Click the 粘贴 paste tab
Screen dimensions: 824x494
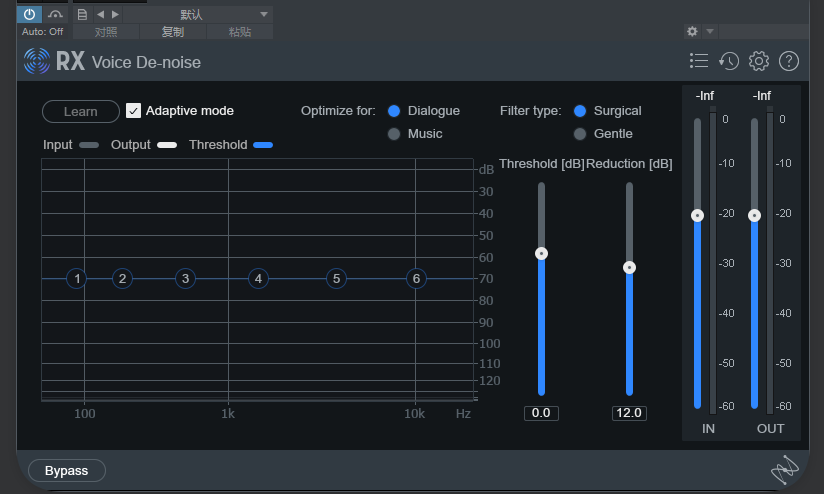[x=240, y=32]
